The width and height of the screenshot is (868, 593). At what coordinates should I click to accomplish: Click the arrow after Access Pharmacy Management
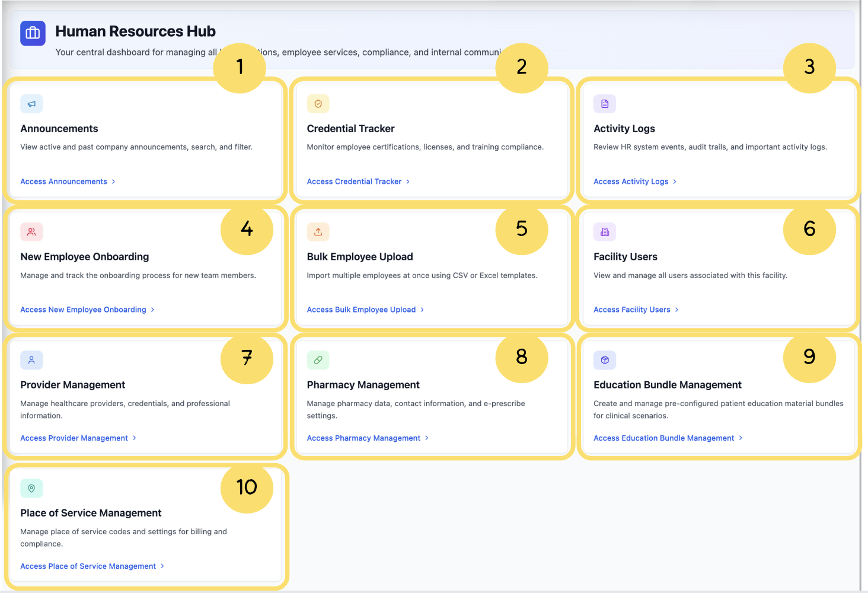tap(427, 438)
